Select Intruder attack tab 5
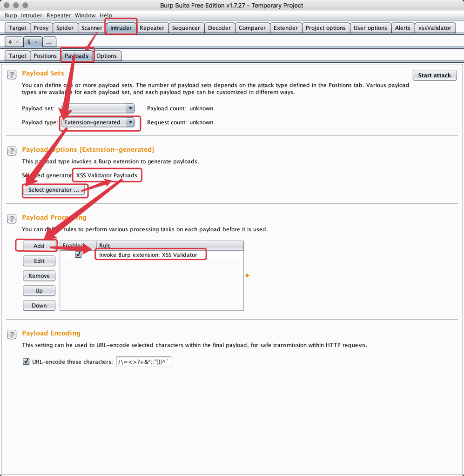 [29, 42]
